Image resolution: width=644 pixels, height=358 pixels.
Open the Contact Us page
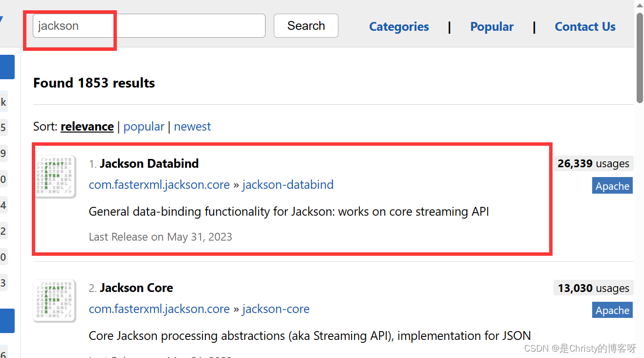(x=585, y=27)
